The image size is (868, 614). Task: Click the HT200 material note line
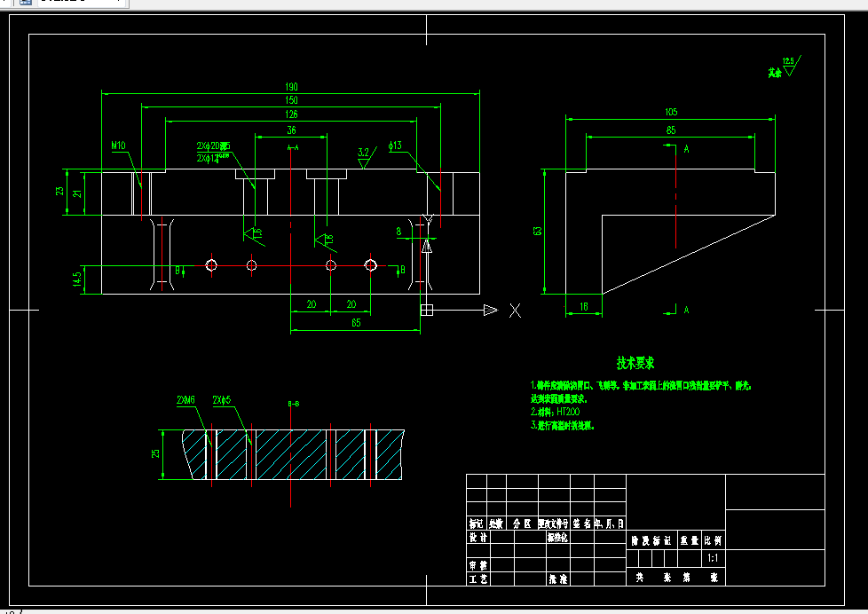pyautogui.click(x=555, y=412)
